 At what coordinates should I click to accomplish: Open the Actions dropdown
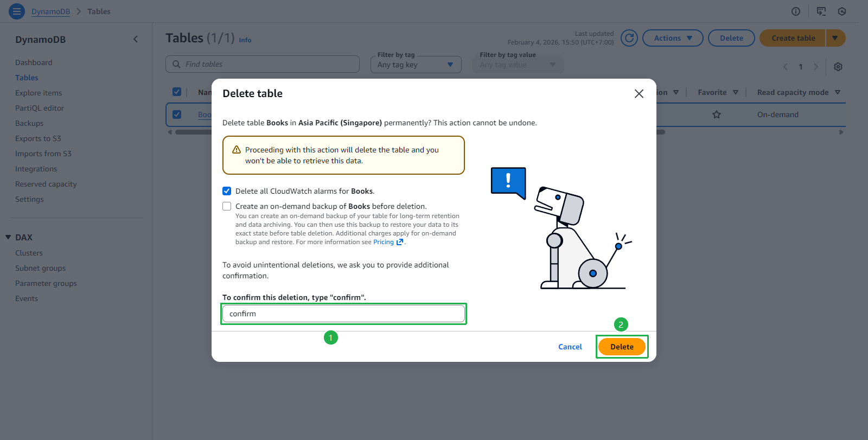pos(673,38)
